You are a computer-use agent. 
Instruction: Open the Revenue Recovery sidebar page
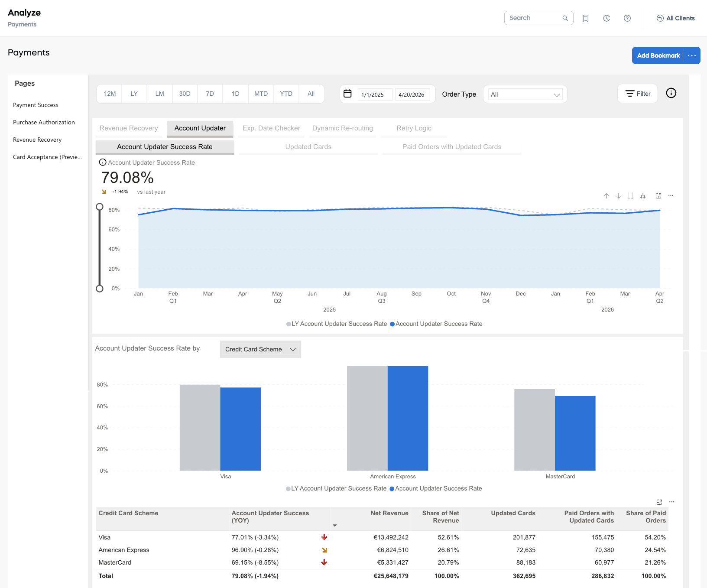coord(37,140)
